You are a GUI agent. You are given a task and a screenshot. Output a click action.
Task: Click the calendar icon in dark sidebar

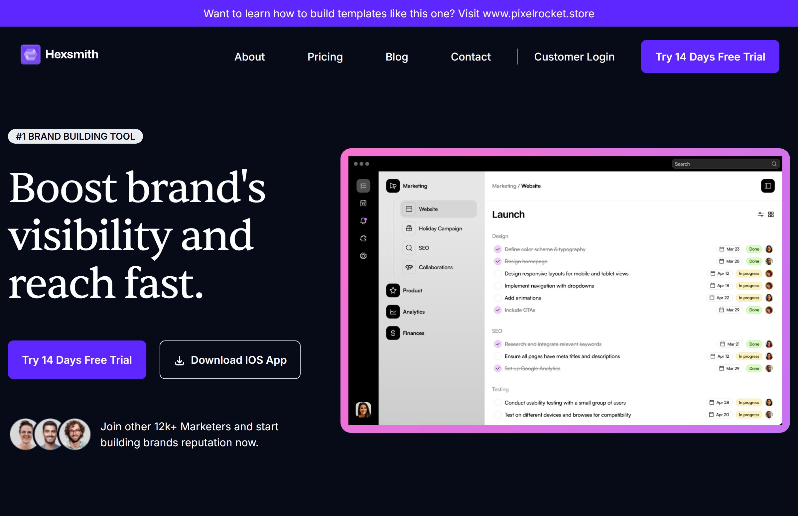click(x=363, y=203)
